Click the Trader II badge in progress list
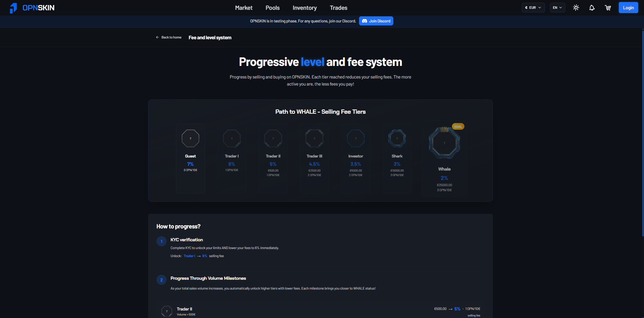 point(166,311)
